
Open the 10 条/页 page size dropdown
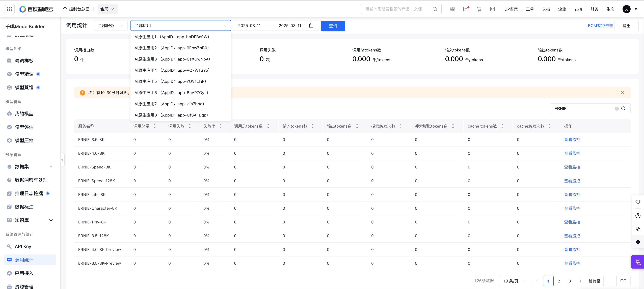[x=516, y=281]
